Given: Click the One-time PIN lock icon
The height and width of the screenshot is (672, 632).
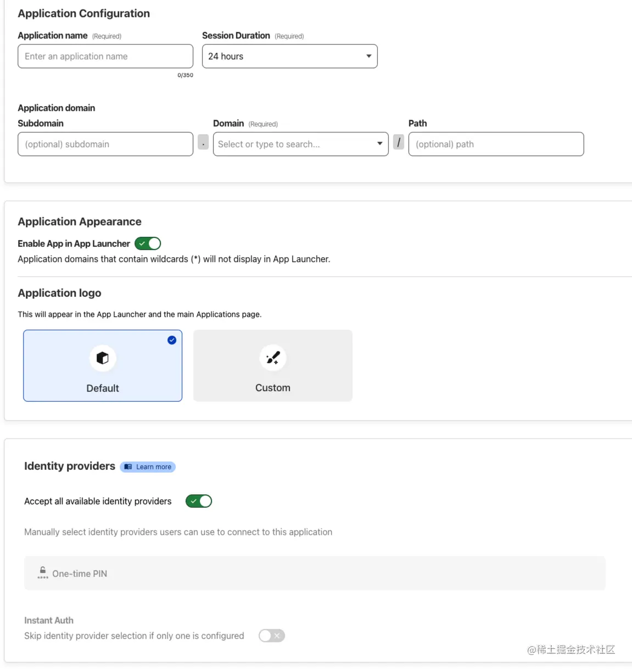Looking at the screenshot, I should (43, 573).
